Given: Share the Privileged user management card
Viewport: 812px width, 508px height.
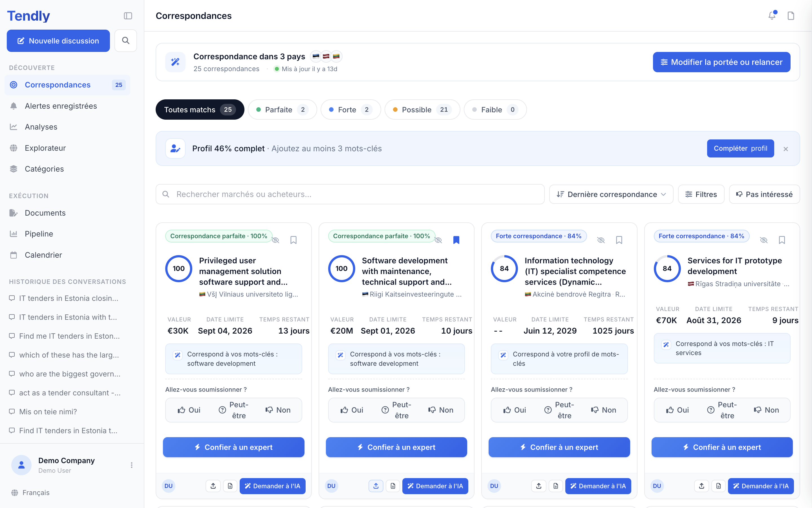Looking at the screenshot, I should (x=213, y=486).
